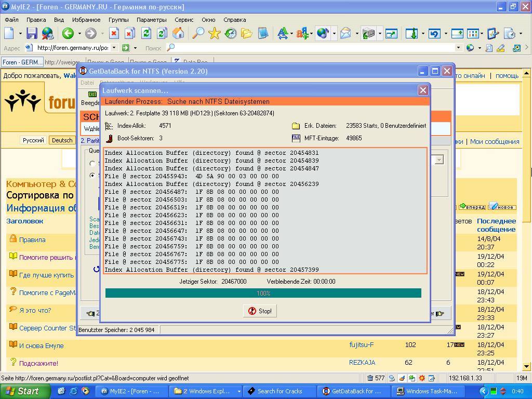Click the Windows Start button

pos(25,391)
